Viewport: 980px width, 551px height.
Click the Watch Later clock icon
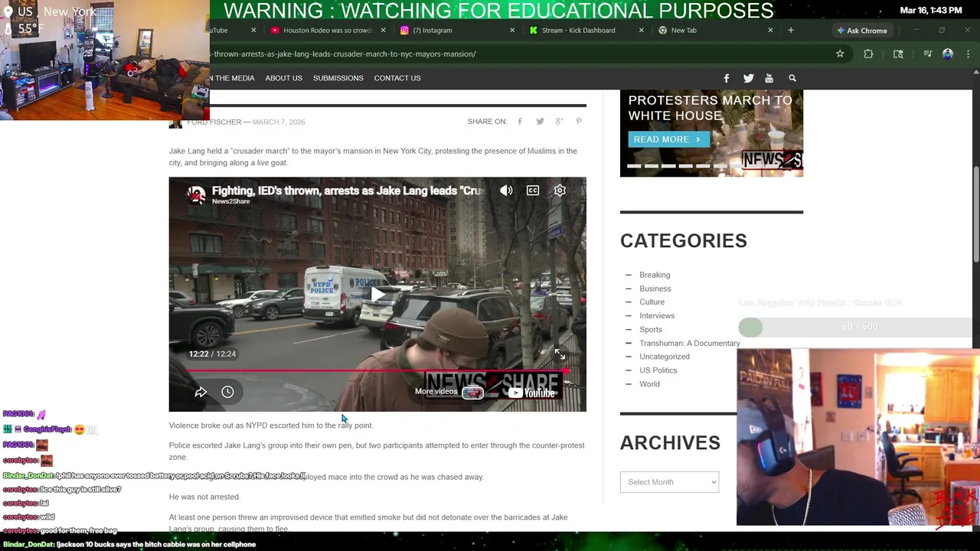tap(227, 392)
